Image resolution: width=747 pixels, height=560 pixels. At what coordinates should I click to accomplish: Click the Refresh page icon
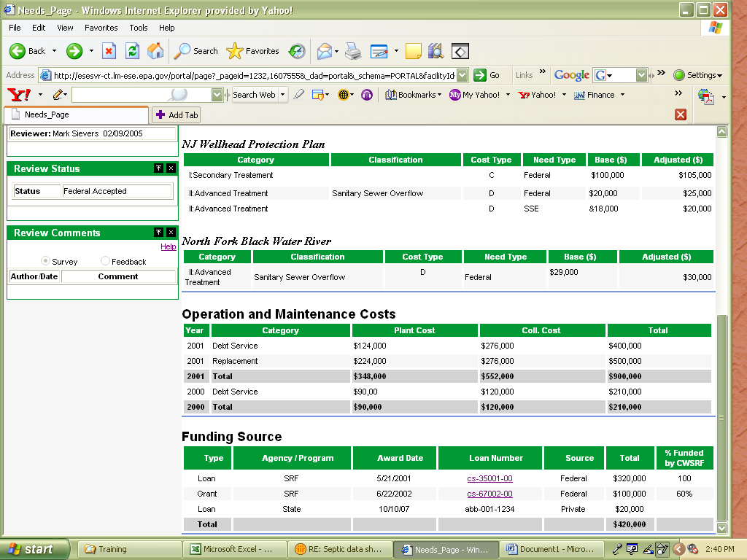coord(132,51)
